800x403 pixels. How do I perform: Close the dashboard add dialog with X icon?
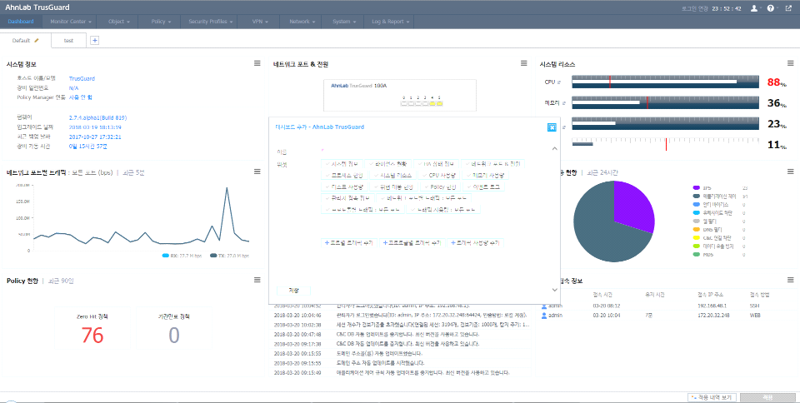(x=552, y=128)
